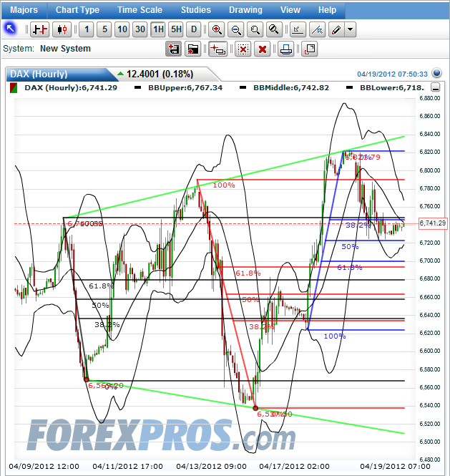Click the DAX (Hourly) red-green legend swatch
Screen dimensions: 450x476
[x=14, y=88]
